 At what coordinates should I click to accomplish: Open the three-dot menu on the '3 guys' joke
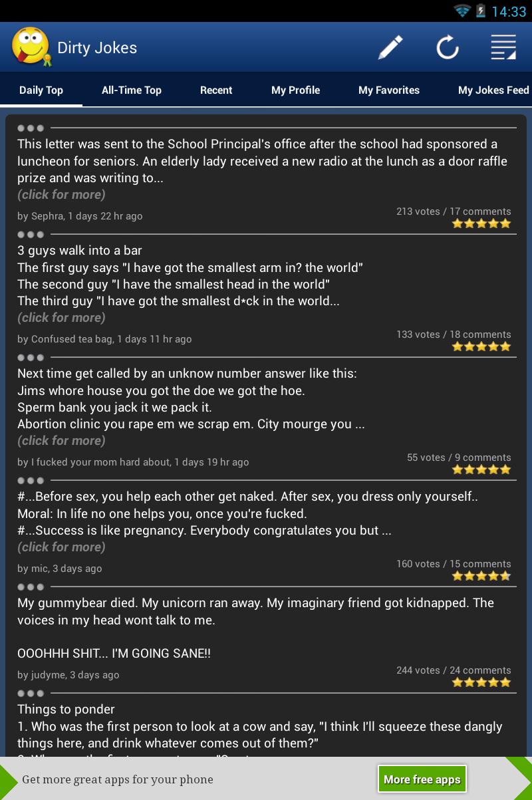point(31,234)
